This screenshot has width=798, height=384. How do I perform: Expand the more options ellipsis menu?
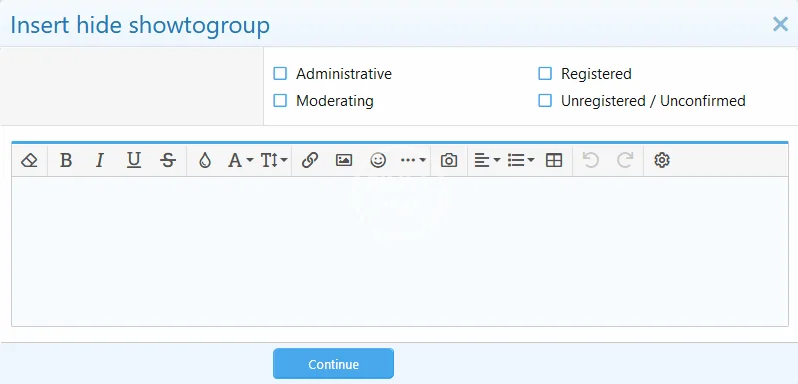click(x=413, y=161)
